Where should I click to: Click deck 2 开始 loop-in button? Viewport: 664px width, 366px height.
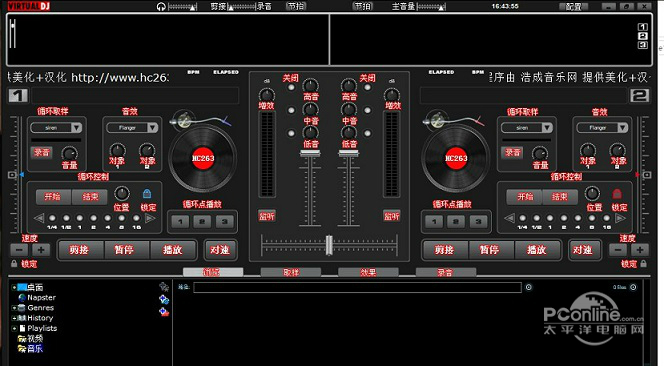pyautogui.click(x=525, y=197)
